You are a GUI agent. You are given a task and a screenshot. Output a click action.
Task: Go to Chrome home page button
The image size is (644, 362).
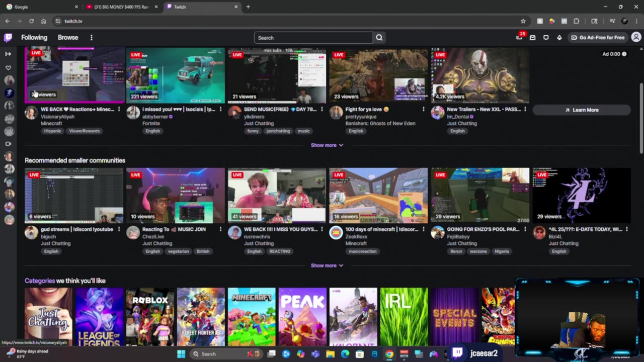44,21
